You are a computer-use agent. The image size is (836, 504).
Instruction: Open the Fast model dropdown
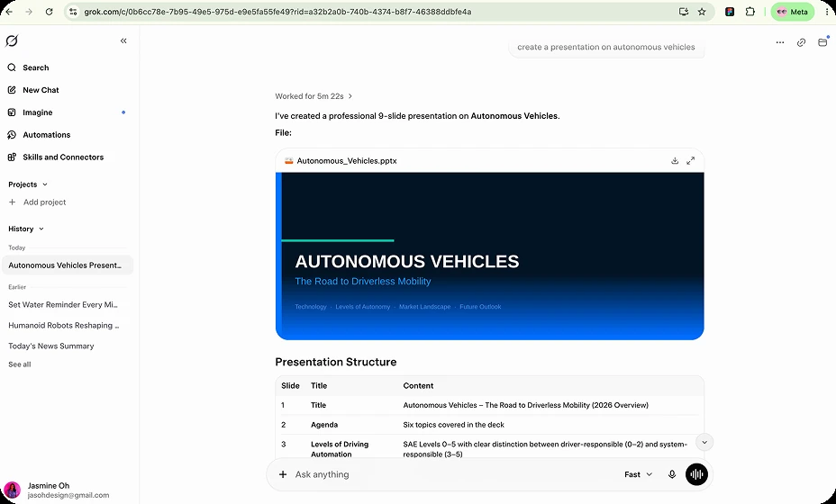(638, 474)
